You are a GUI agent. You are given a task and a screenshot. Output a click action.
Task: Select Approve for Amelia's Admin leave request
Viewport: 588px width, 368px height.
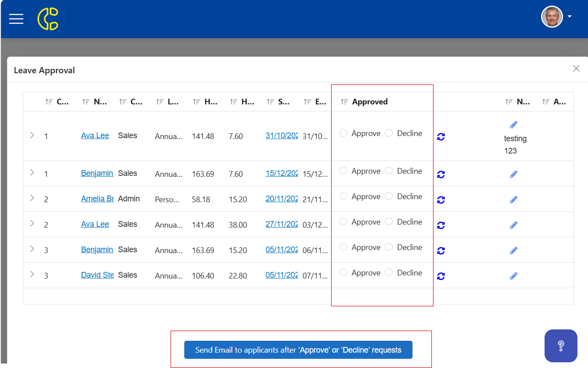(344, 196)
